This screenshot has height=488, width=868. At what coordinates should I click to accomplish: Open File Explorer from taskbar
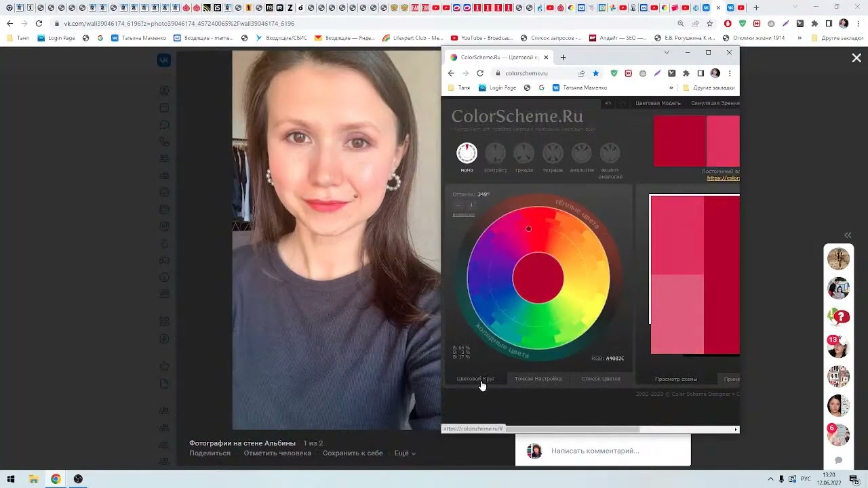click(x=33, y=479)
